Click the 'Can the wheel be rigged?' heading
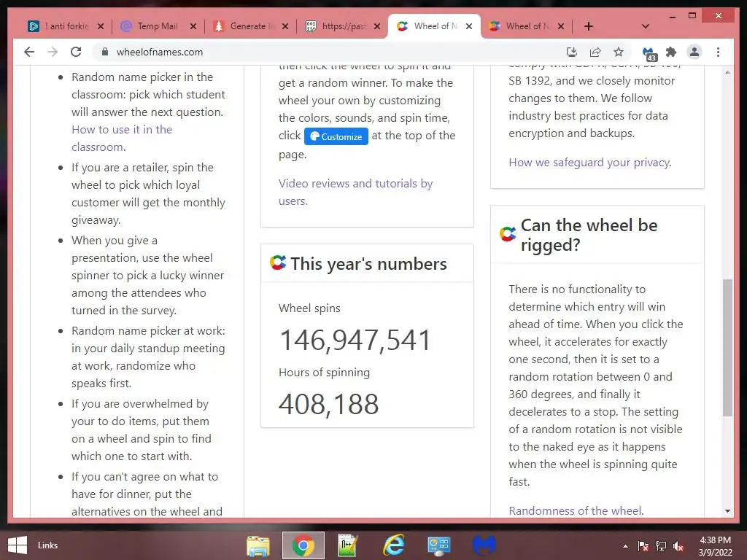Screen dimensions: 747x560 (589, 235)
